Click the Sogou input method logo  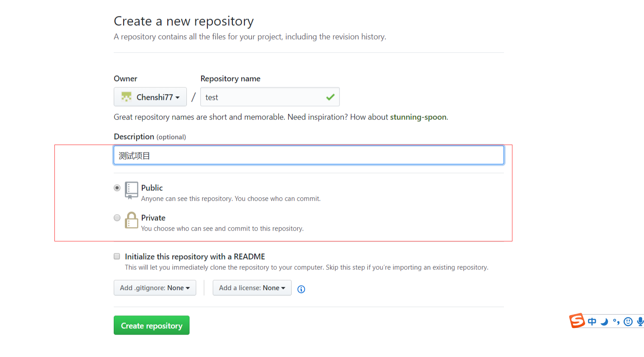click(x=577, y=321)
